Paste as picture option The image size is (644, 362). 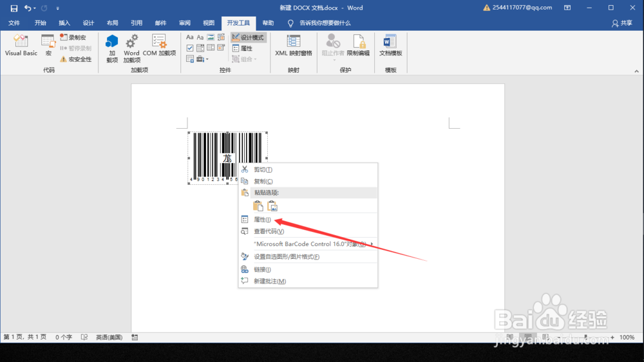point(272,206)
